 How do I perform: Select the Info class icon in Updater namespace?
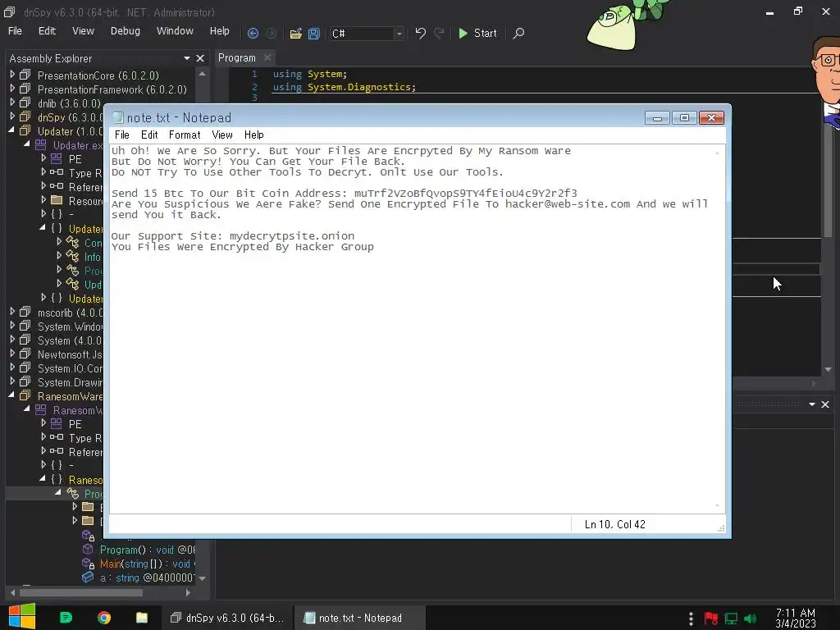pos(72,256)
